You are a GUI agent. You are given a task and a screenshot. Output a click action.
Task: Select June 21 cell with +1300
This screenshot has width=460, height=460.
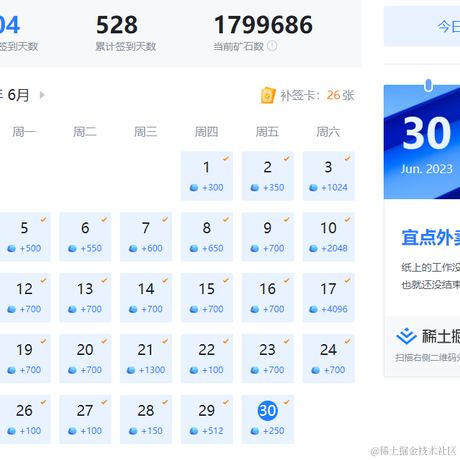[x=146, y=359]
